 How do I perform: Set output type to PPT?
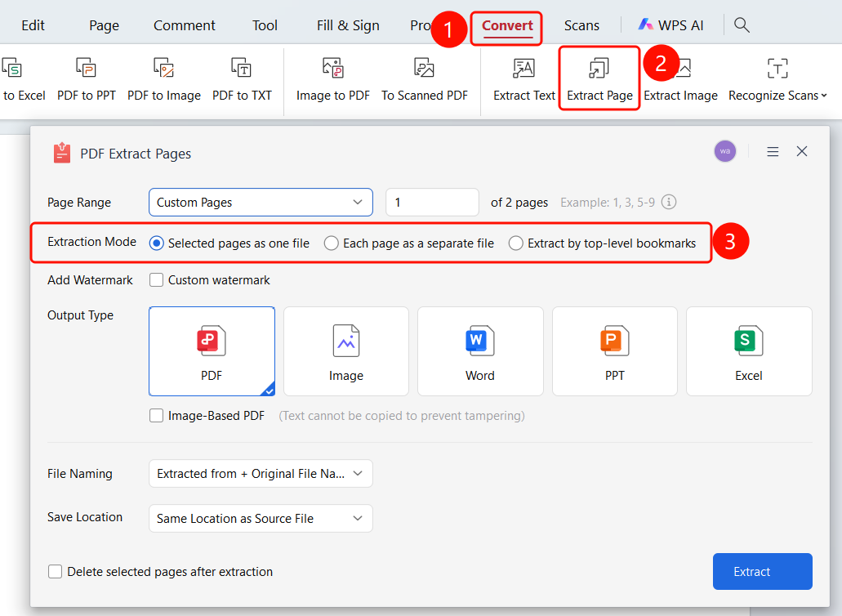614,351
